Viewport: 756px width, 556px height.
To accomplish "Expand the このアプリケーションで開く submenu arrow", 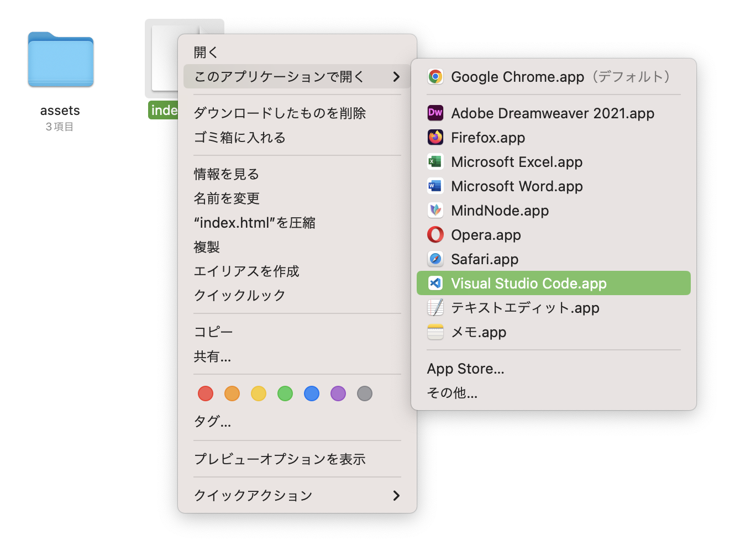I will (x=396, y=77).
